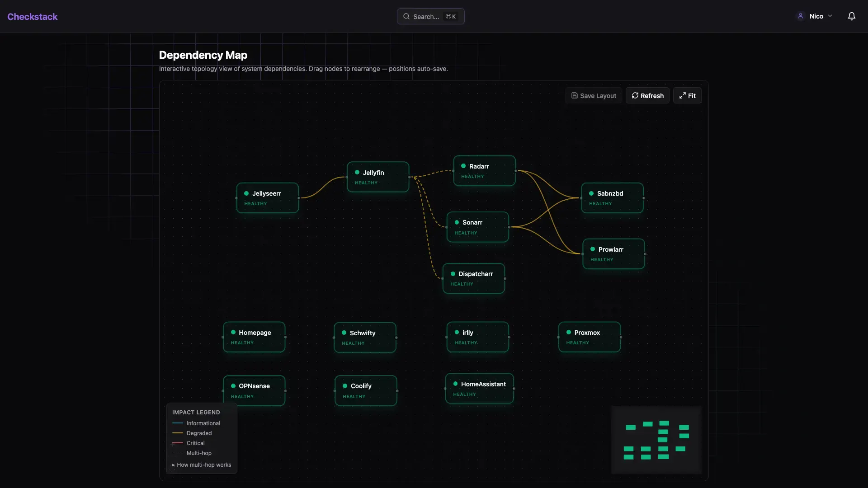Click the Multi-hop legend entry
868x488 pixels.
[x=192, y=453]
